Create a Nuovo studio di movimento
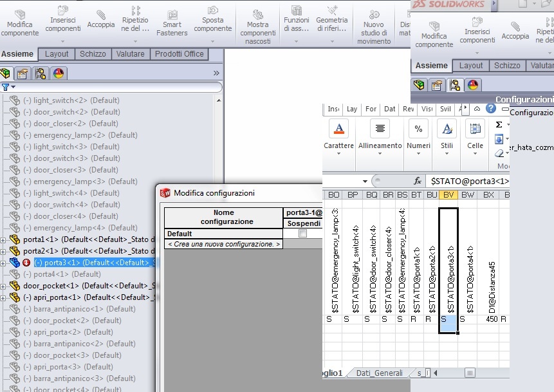Screen dimensions: 554x392 coord(374,27)
